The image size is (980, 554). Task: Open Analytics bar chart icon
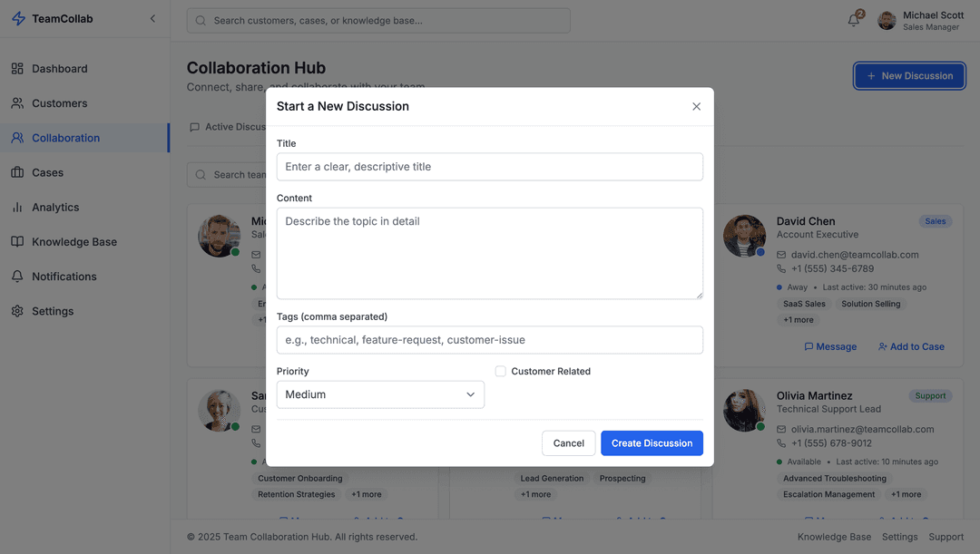click(17, 208)
